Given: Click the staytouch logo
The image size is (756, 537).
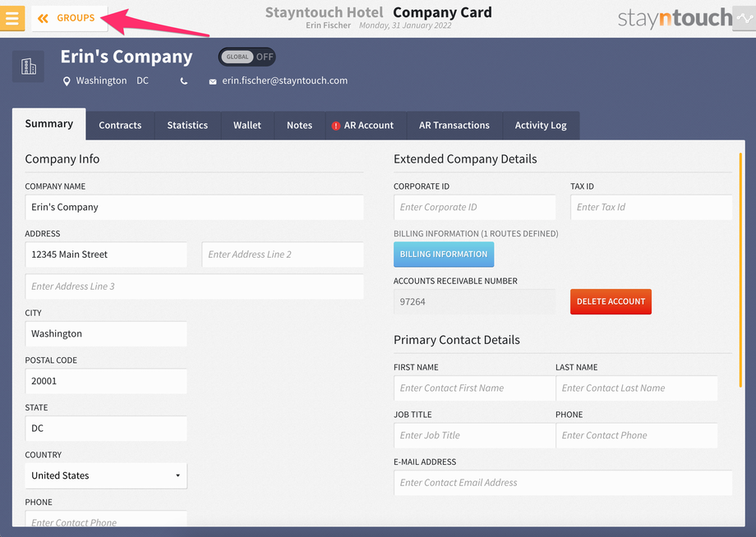Looking at the screenshot, I should point(675,18).
